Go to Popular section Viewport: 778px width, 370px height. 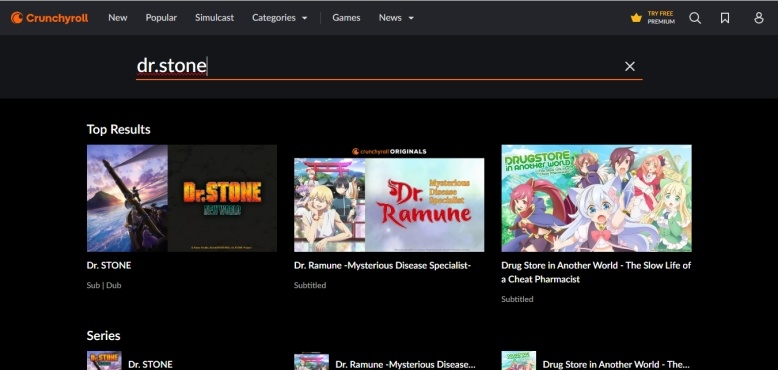(x=161, y=17)
